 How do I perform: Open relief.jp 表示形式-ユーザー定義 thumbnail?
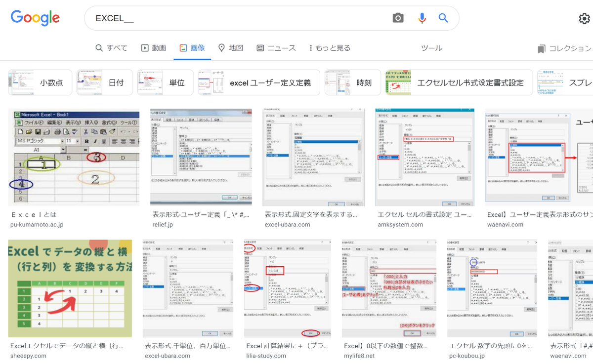(201, 158)
